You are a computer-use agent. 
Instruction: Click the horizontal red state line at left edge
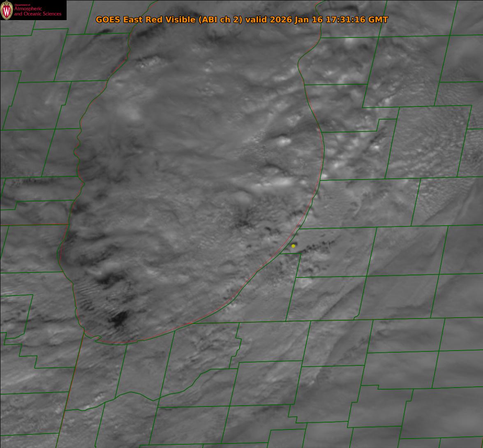pos(33,224)
